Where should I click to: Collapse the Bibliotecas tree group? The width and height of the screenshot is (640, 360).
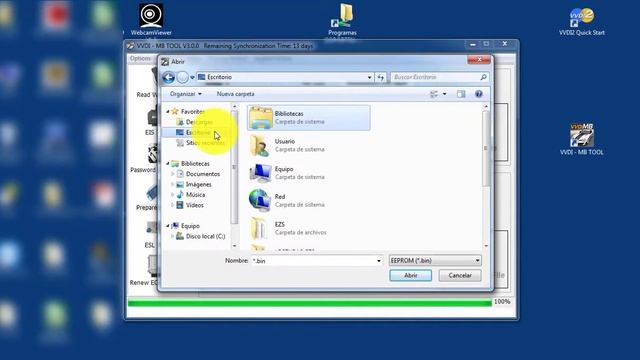tap(168, 164)
